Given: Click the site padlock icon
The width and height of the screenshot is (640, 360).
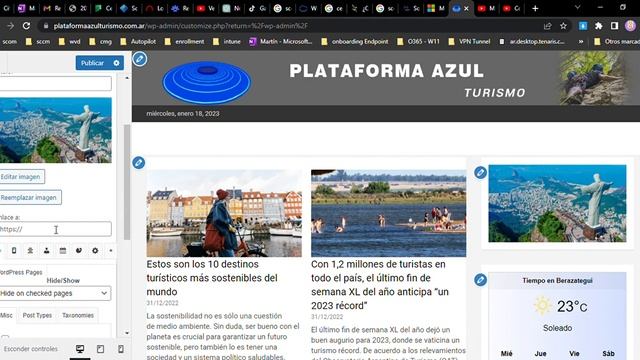Looking at the screenshot, I should click(46, 26).
